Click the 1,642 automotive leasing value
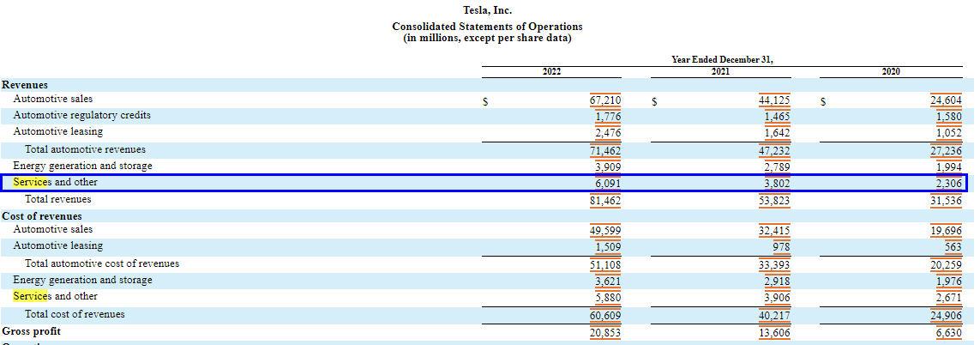 pyautogui.click(x=778, y=133)
